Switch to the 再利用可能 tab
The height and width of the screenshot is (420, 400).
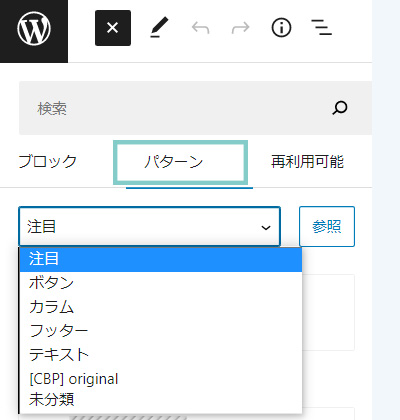307,162
